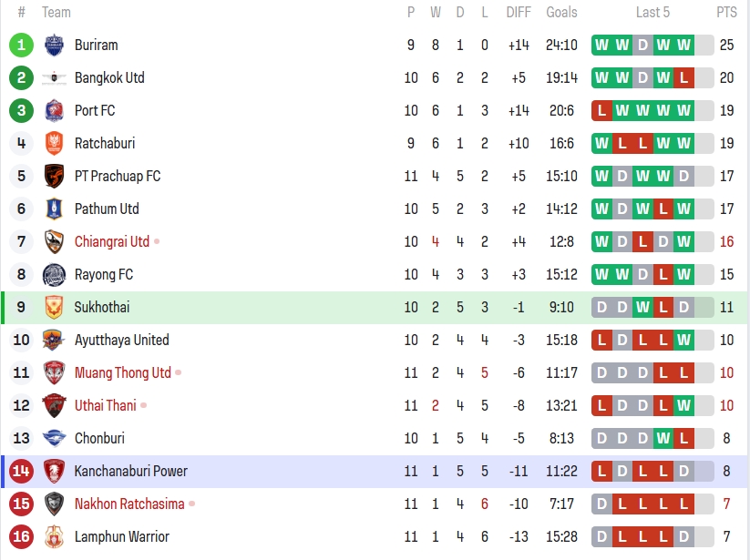Image resolution: width=750 pixels, height=560 pixels.
Task: Click the Ratchaburi orange crest icon
Action: click(54, 143)
